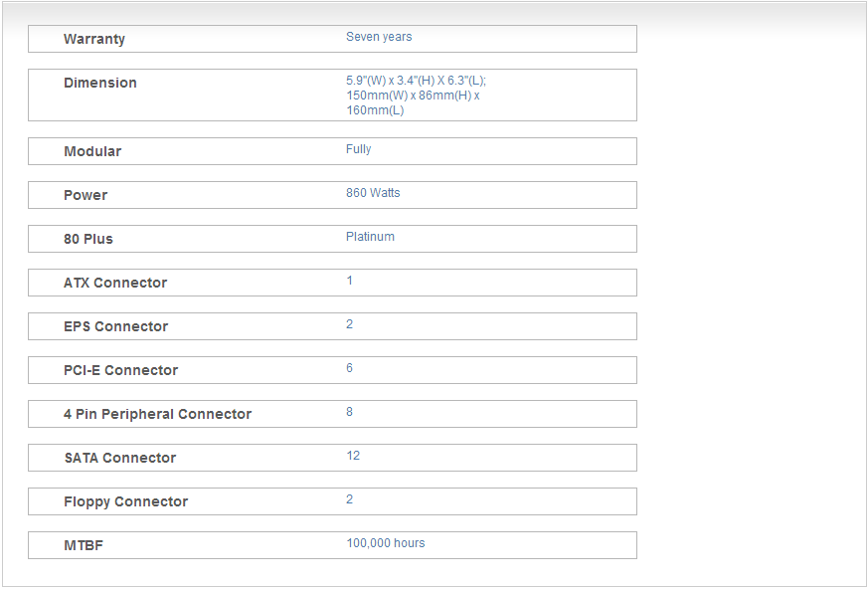Viewport: 868px width, 589px height.
Task: Click the 80 Plus row label
Action: coord(88,240)
